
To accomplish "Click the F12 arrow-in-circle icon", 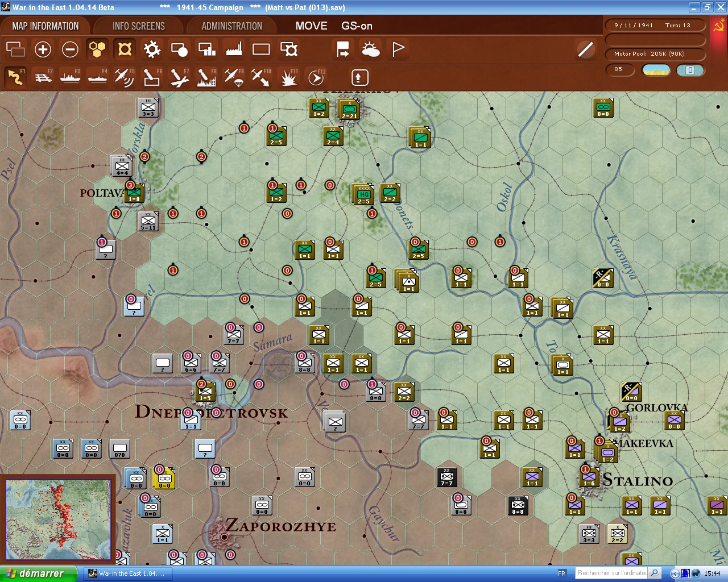I will [316, 77].
